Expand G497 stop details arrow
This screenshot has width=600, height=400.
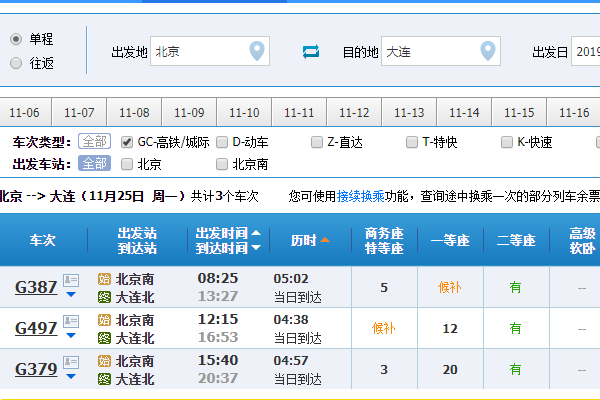coord(71,335)
